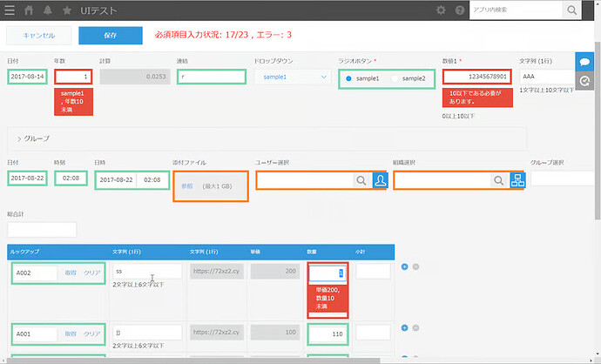Select the sample1 radio button

click(349, 78)
